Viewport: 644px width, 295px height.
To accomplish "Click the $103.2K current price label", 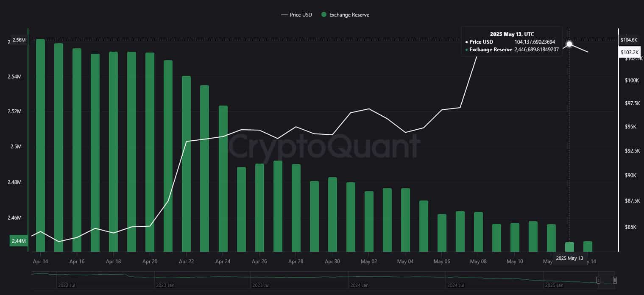I will [x=629, y=52].
